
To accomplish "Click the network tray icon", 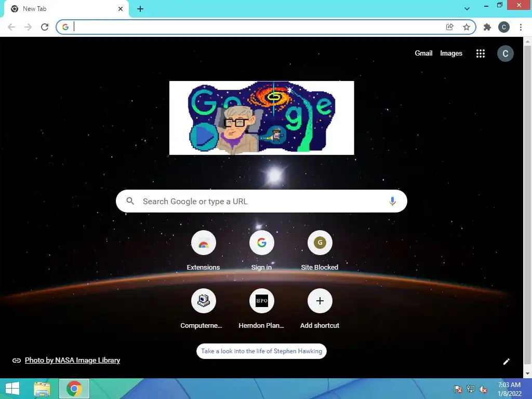I will [471, 389].
